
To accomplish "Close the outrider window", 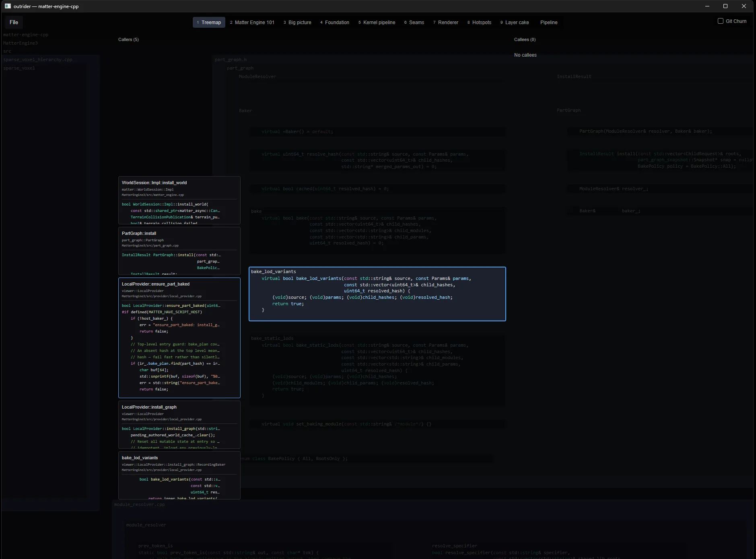I will 744,6.
